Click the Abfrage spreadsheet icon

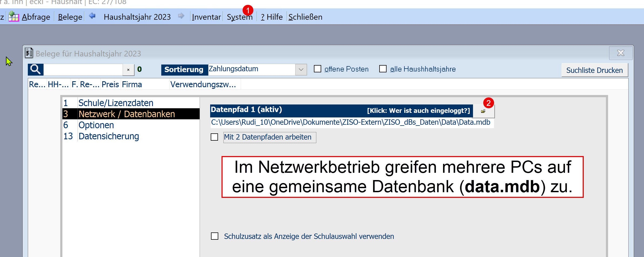[14, 17]
